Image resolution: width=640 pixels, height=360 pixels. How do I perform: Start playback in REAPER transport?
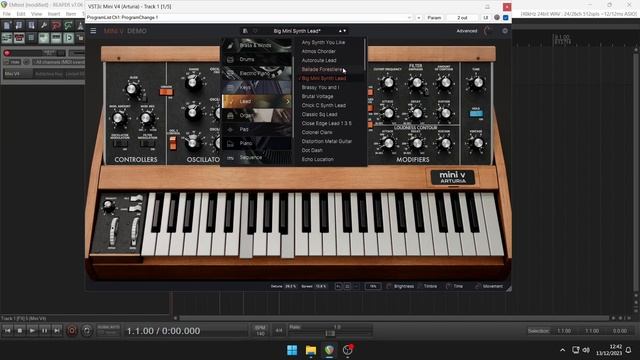pyautogui.click(x=32, y=331)
